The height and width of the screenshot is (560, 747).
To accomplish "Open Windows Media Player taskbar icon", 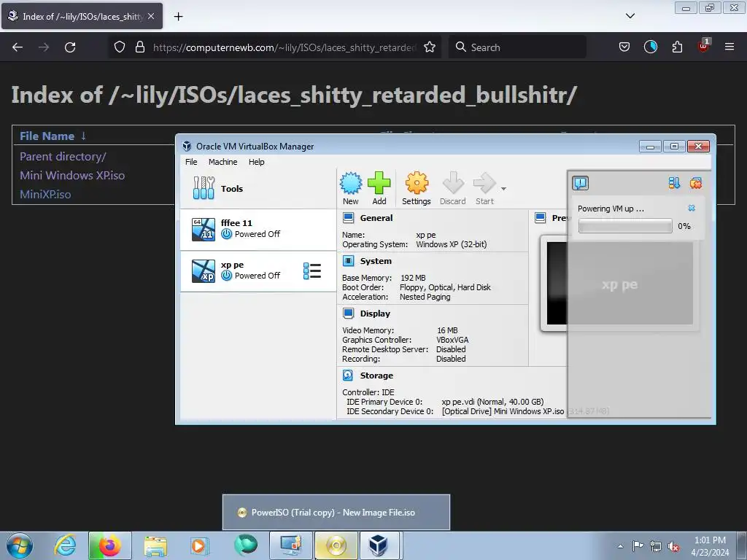I will click(200, 545).
